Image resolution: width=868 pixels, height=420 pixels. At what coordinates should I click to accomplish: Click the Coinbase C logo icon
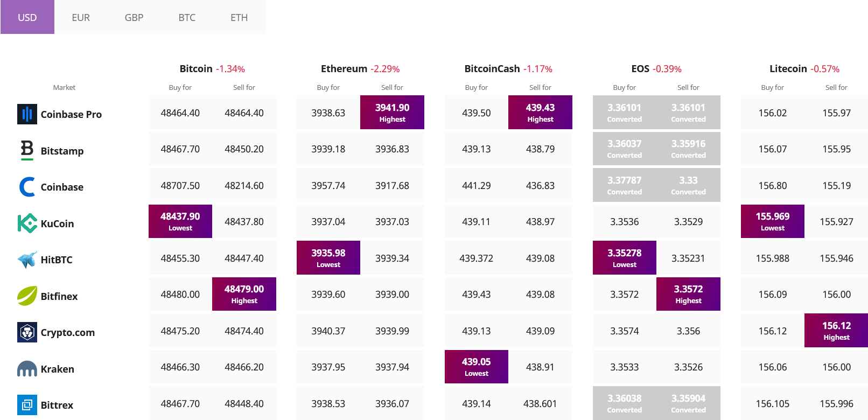(x=27, y=187)
